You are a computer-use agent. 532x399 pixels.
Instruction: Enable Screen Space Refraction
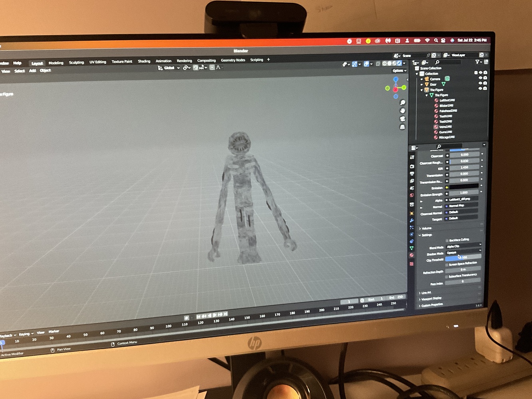click(x=447, y=264)
